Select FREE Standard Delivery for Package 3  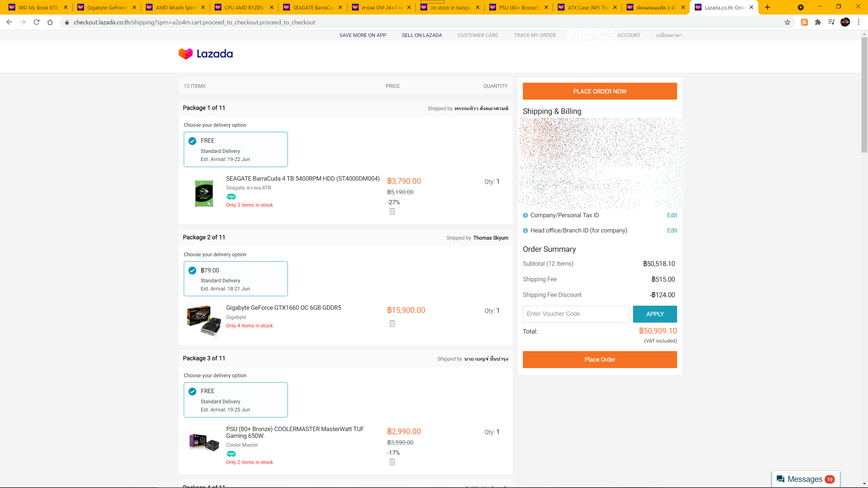[236, 400]
